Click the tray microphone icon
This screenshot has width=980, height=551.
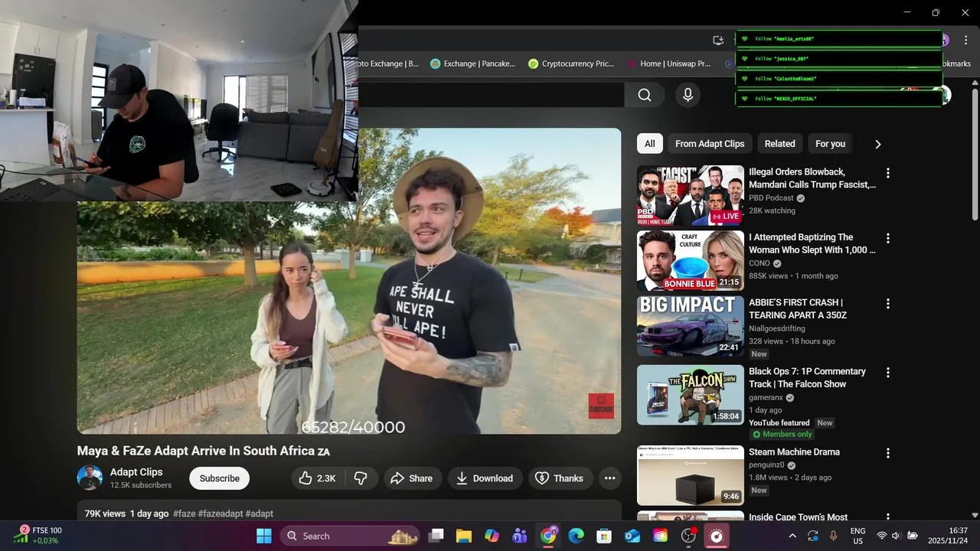833,536
